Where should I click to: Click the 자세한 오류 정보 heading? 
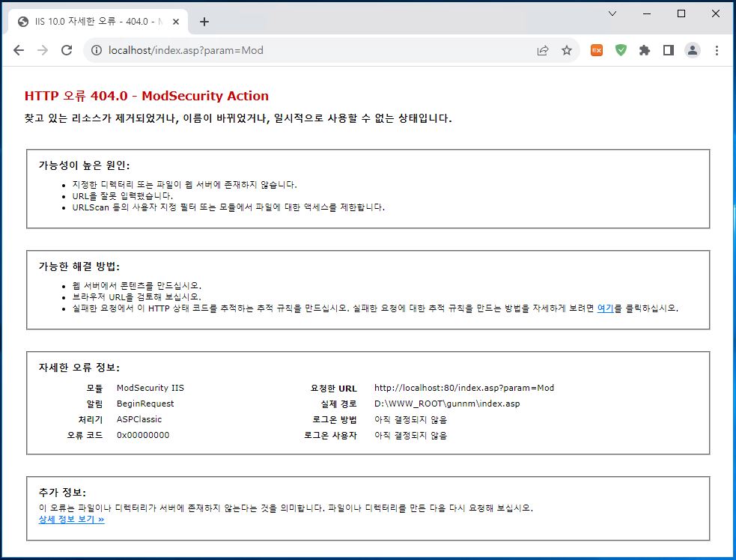point(79,368)
